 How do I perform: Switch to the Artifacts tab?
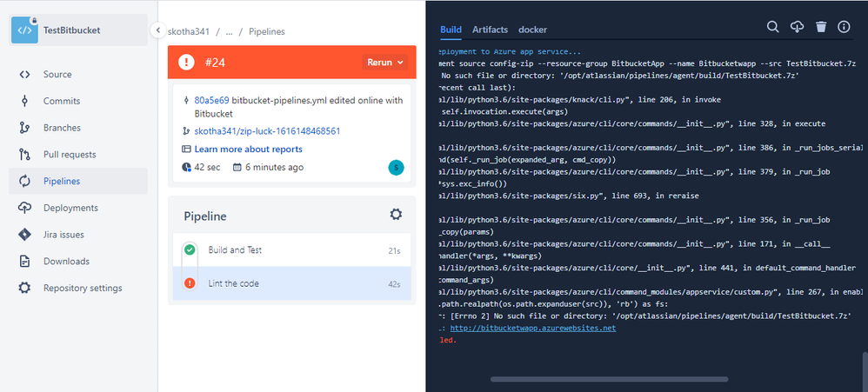490,30
